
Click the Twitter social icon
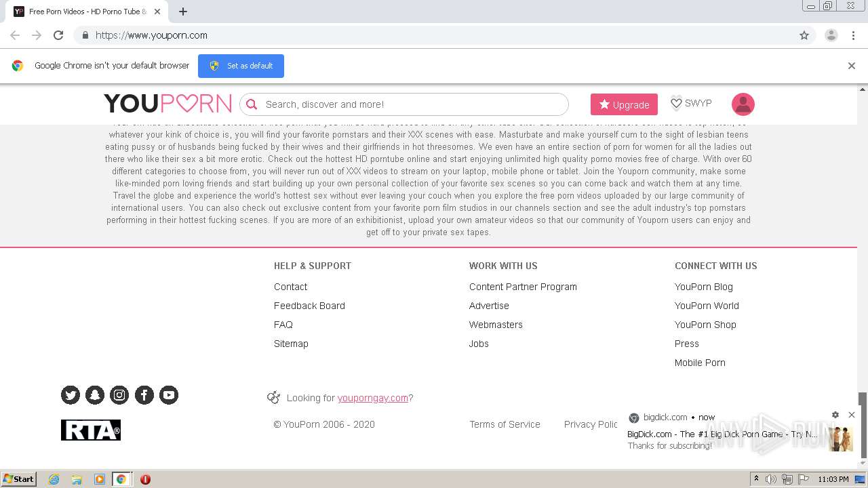point(71,395)
